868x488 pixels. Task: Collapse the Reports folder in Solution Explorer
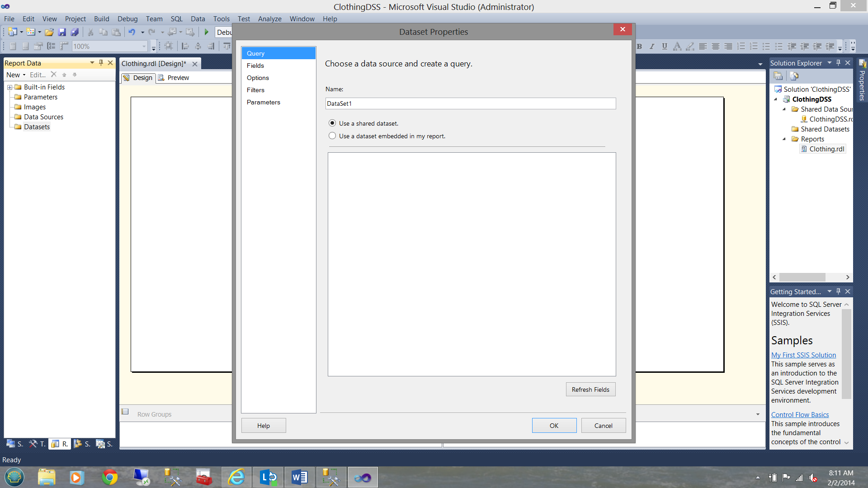tap(784, 139)
